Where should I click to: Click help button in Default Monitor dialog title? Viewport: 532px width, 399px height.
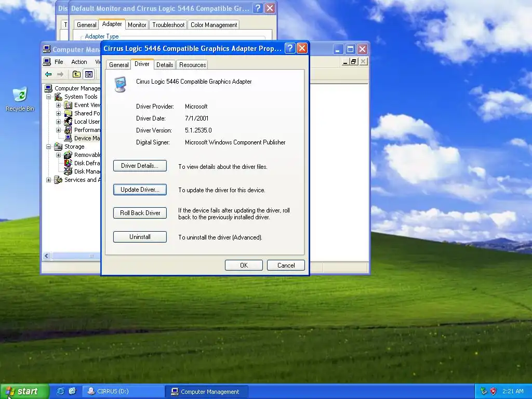pyautogui.click(x=258, y=8)
